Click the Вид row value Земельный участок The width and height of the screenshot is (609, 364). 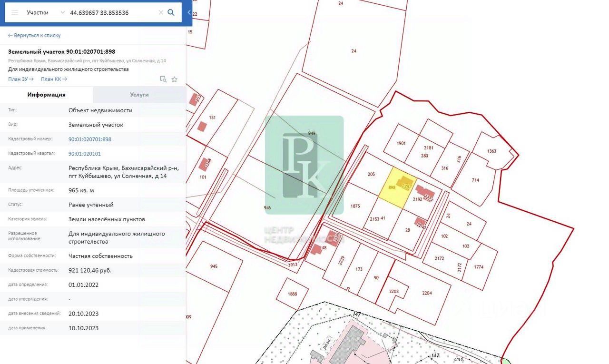click(96, 125)
